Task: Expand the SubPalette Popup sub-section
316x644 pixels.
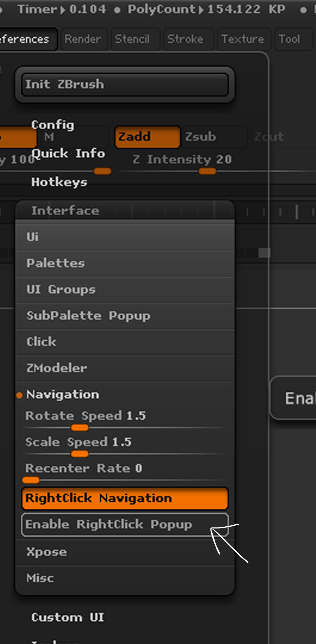Action: tap(88, 316)
